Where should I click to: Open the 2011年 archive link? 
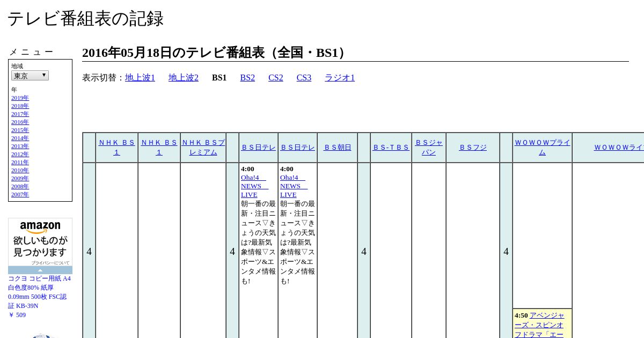coord(20,163)
